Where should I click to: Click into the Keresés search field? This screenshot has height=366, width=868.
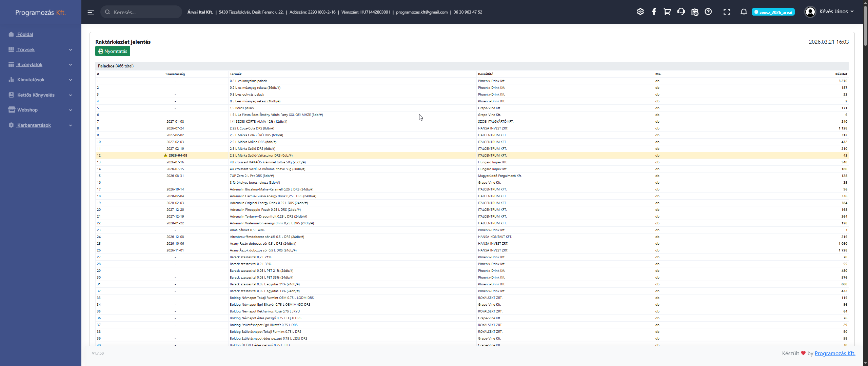coord(144,12)
